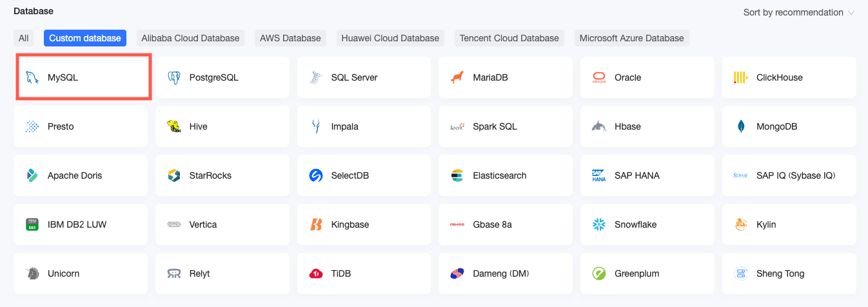Click the Greenplum green circle icon
This screenshot has height=307, width=868.
599,273
